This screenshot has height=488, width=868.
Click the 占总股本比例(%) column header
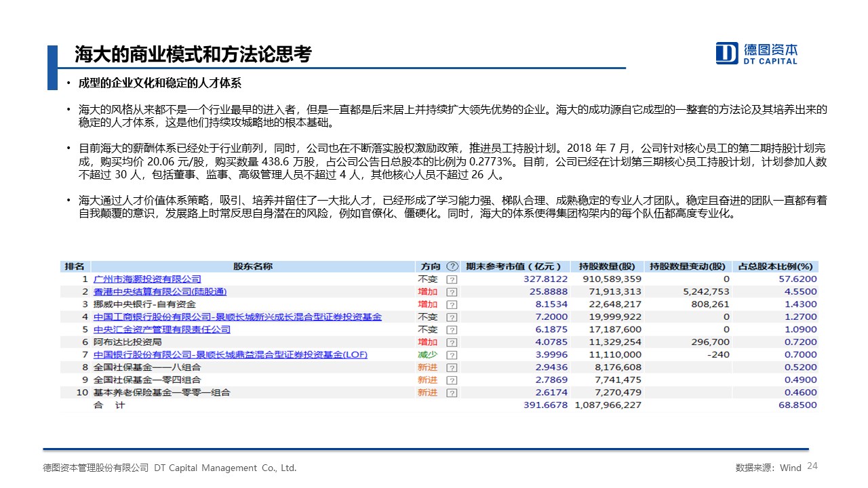pyautogui.click(x=776, y=266)
